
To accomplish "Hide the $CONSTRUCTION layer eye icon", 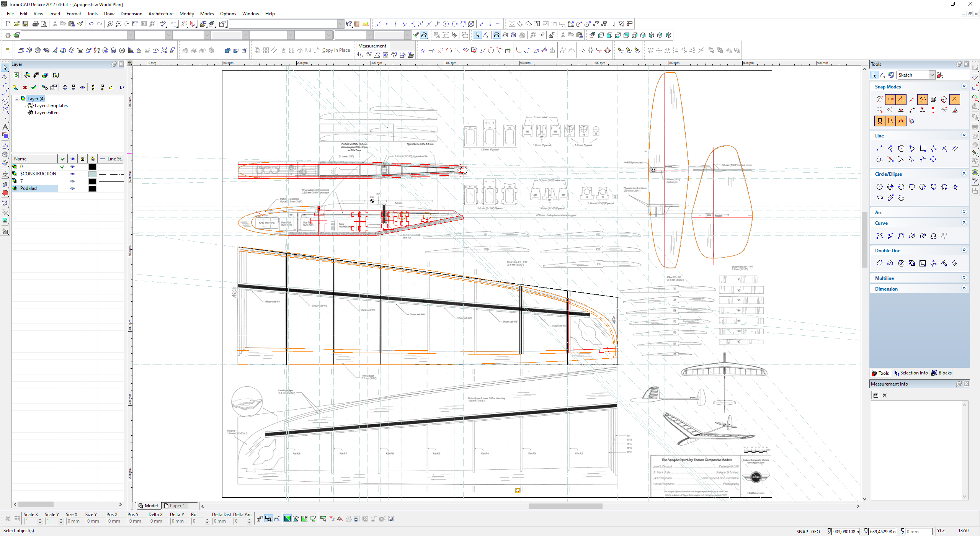I will (x=72, y=174).
